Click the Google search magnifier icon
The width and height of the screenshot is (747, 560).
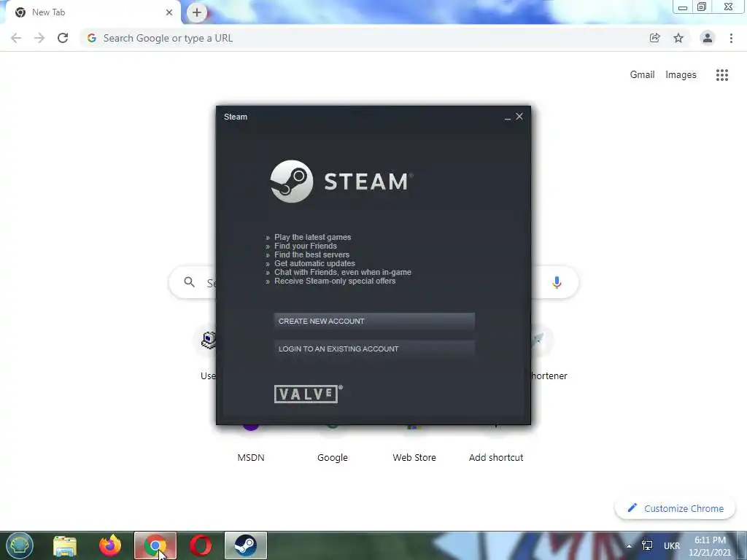click(x=189, y=282)
